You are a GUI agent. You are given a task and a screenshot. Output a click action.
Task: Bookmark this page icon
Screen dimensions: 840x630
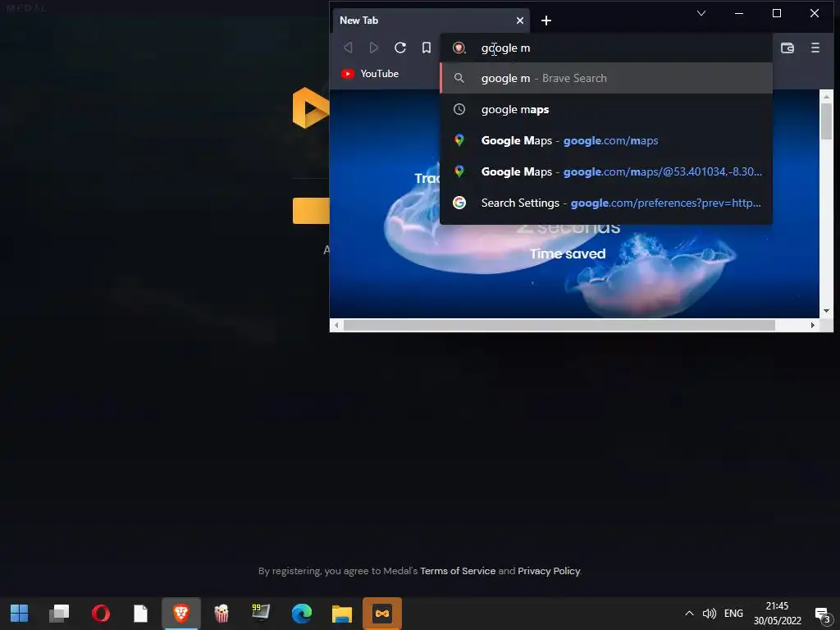click(x=427, y=48)
